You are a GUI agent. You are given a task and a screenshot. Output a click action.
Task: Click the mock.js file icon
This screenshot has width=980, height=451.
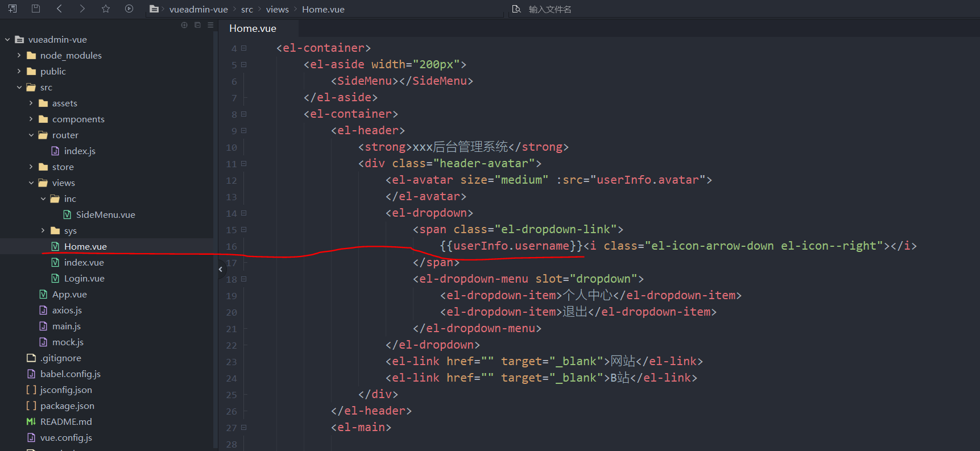(x=43, y=342)
